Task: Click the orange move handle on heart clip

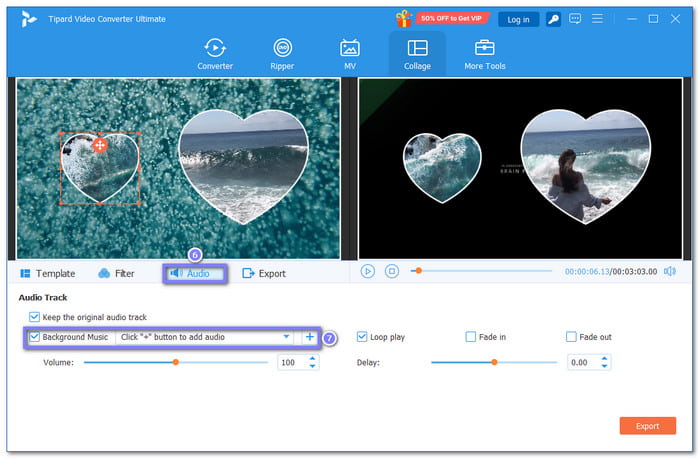Action: (99, 145)
